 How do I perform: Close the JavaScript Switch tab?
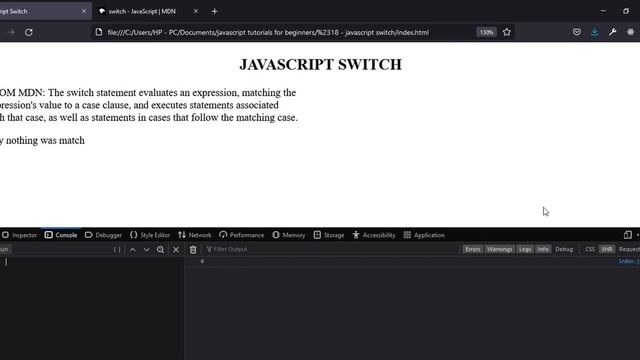84,11
